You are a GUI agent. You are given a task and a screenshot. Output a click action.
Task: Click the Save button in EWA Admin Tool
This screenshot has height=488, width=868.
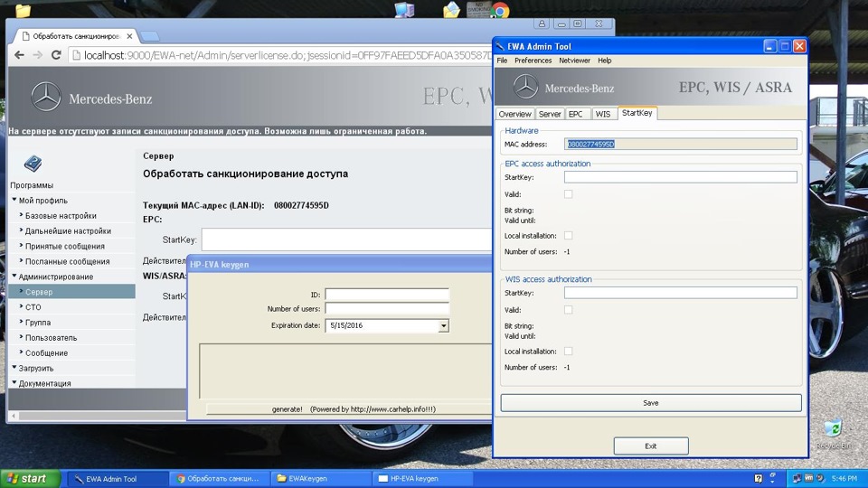pos(651,403)
